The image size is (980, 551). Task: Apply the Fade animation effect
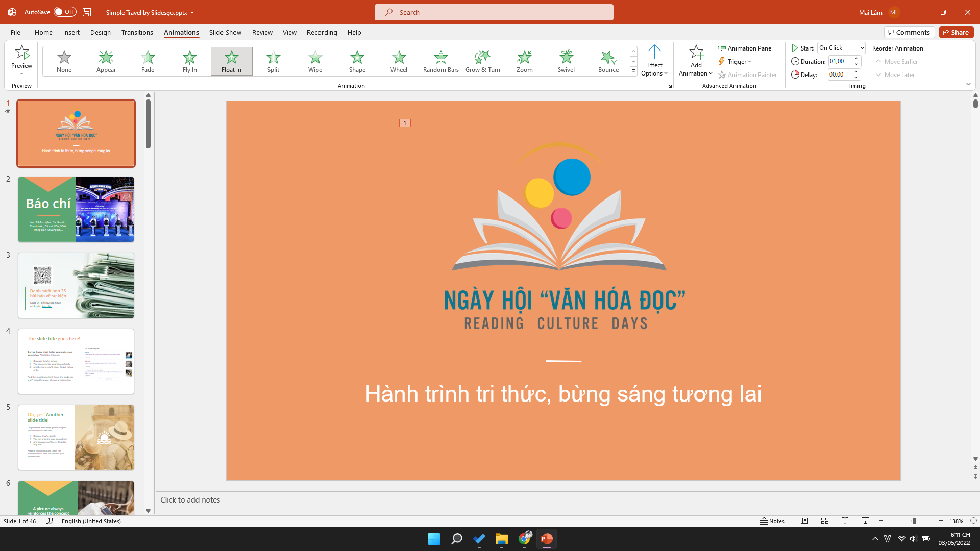coord(148,61)
